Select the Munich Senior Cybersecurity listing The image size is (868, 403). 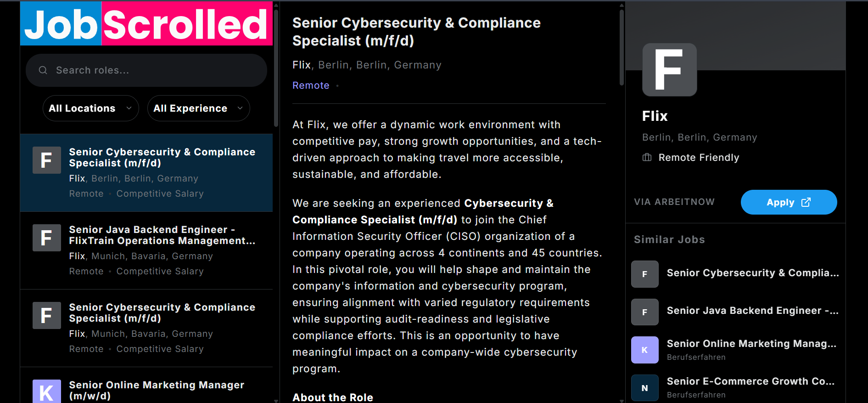click(162, 313)
